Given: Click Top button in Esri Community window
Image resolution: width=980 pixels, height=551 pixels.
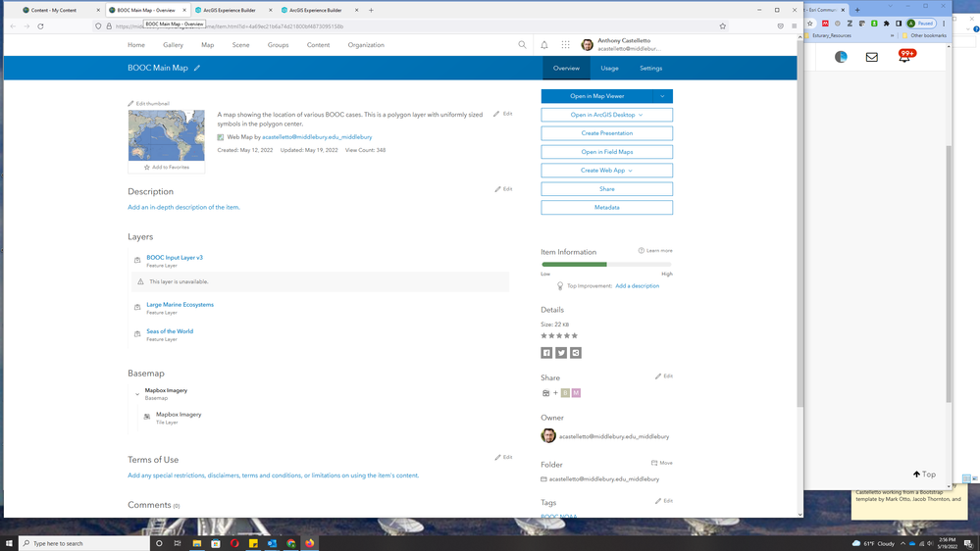Looking at the screenshot, I should (x=924, y=475).
